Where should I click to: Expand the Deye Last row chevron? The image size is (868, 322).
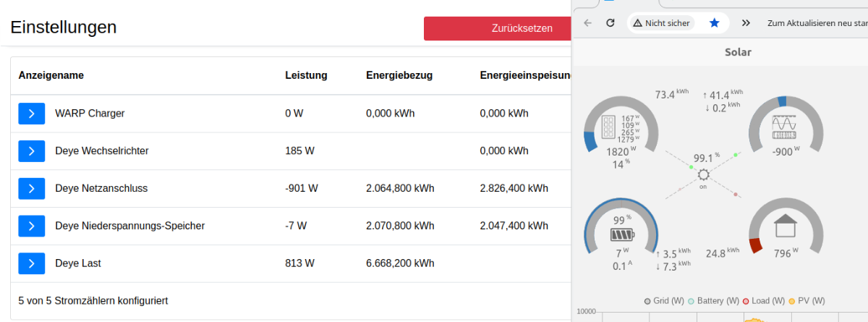tap(32, 263)
